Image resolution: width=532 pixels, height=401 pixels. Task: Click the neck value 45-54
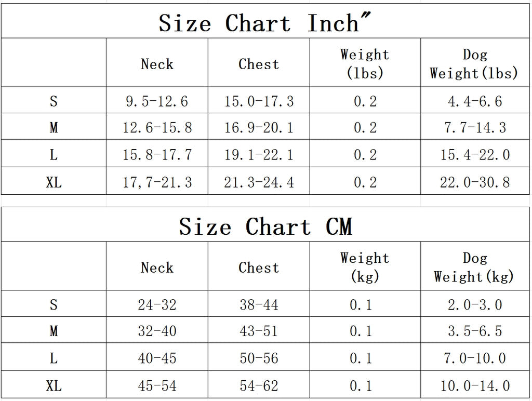tap(157, 386)
